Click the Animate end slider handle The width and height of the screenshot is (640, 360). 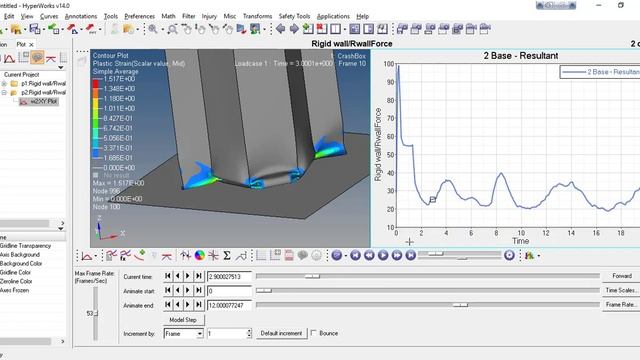tap(460, 305)
